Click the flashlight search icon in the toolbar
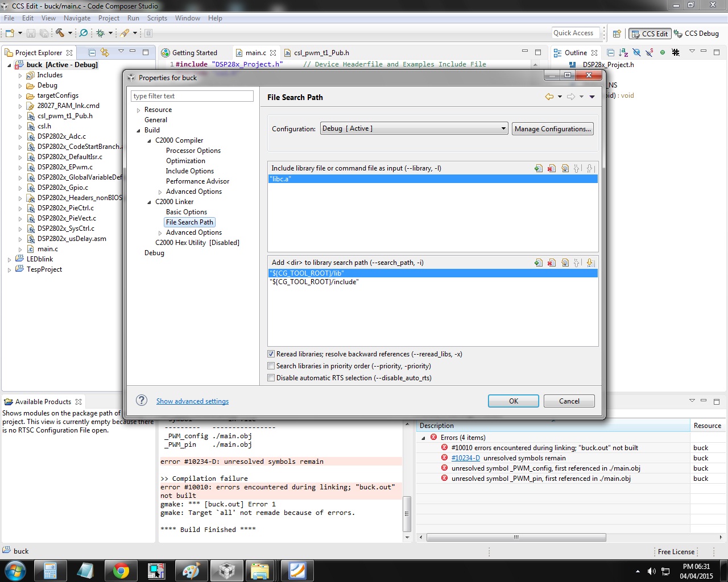Image resolution: width=728 pixels, height=582 pixels. (x=125, y=33)
